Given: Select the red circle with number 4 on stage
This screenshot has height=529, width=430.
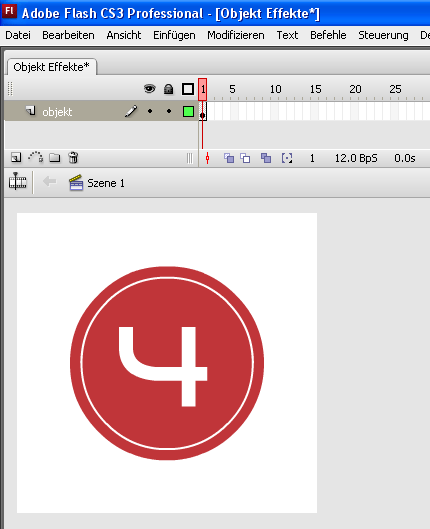Looking at the screenshot, I should pos(167,363).
